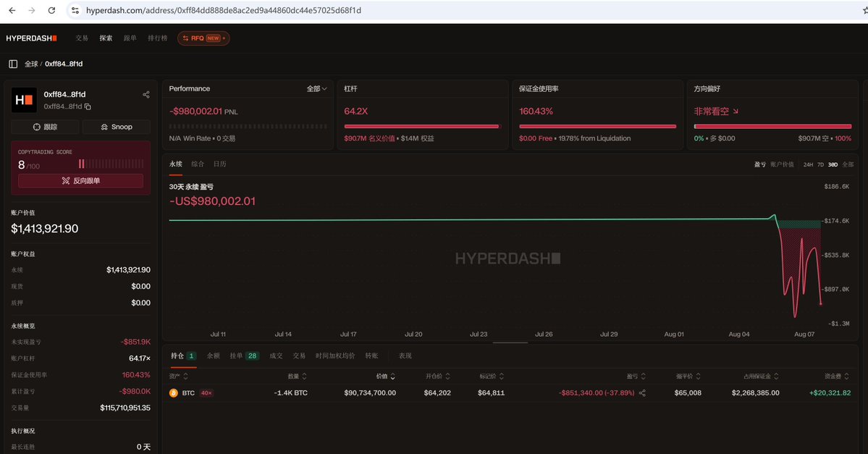This screenshot has width=868, height=454.
Task: Click the 40× leverage badge on BTC
Action: click(206, 393)
